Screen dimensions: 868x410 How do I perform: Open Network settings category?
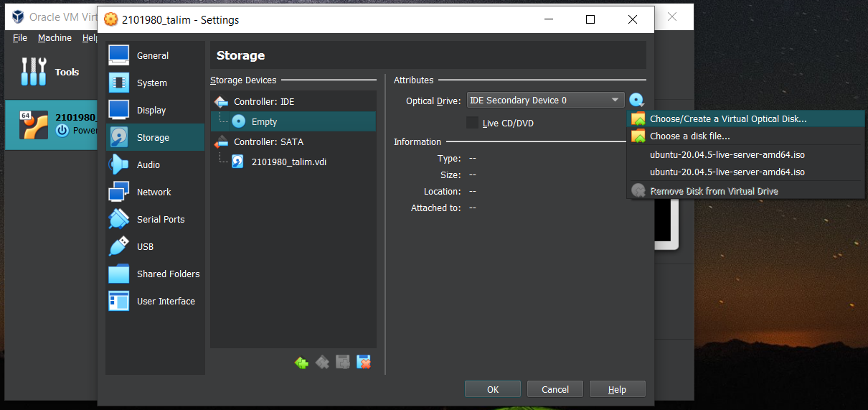click(x=155, y=192)
